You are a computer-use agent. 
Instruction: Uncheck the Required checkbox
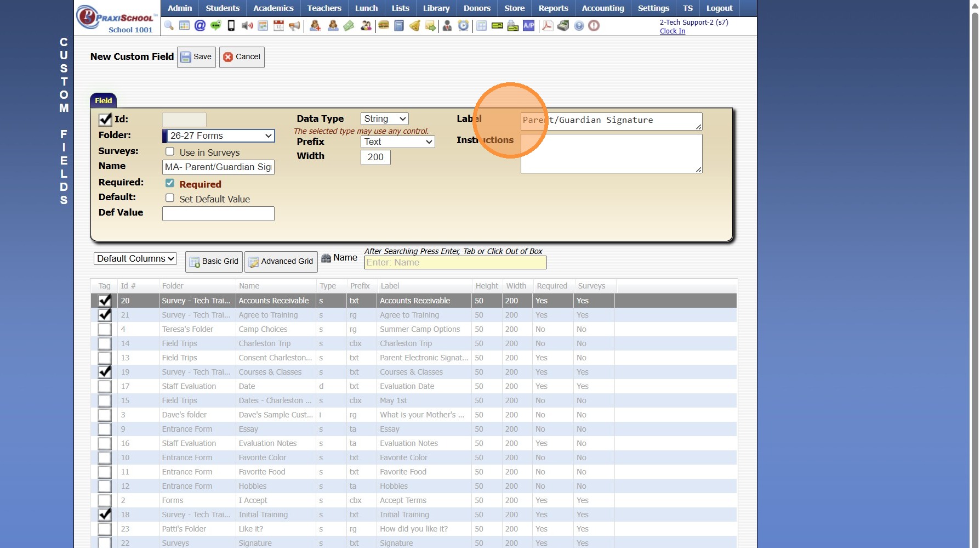[x=170, y=183]
